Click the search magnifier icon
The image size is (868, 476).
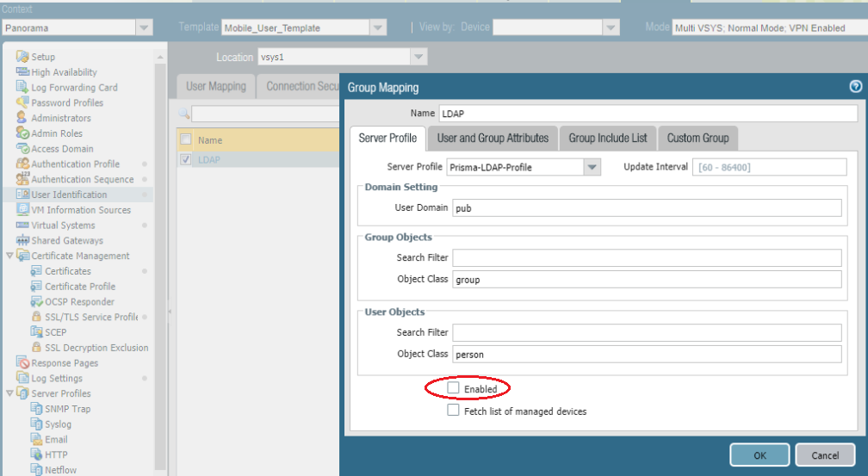pos(183,114)
